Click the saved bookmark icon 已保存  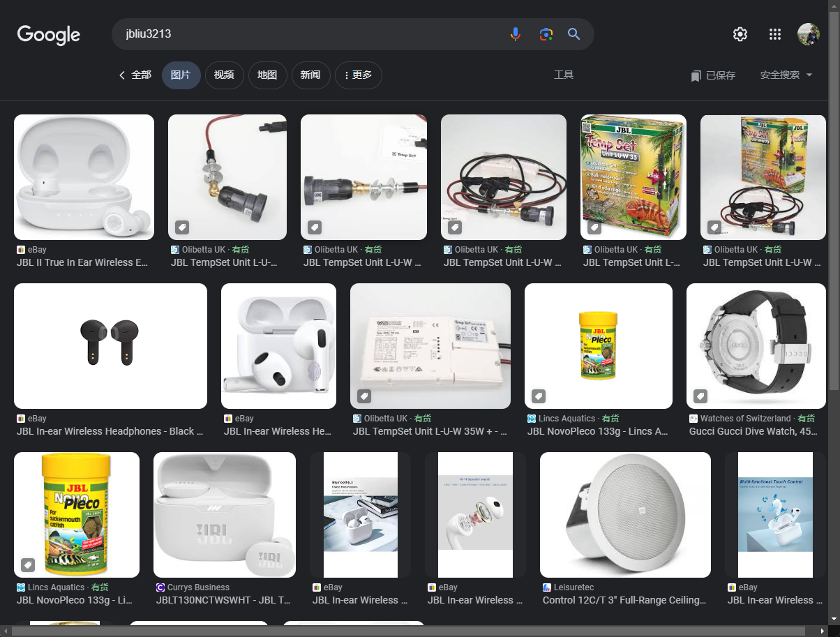tap(696, 75)
